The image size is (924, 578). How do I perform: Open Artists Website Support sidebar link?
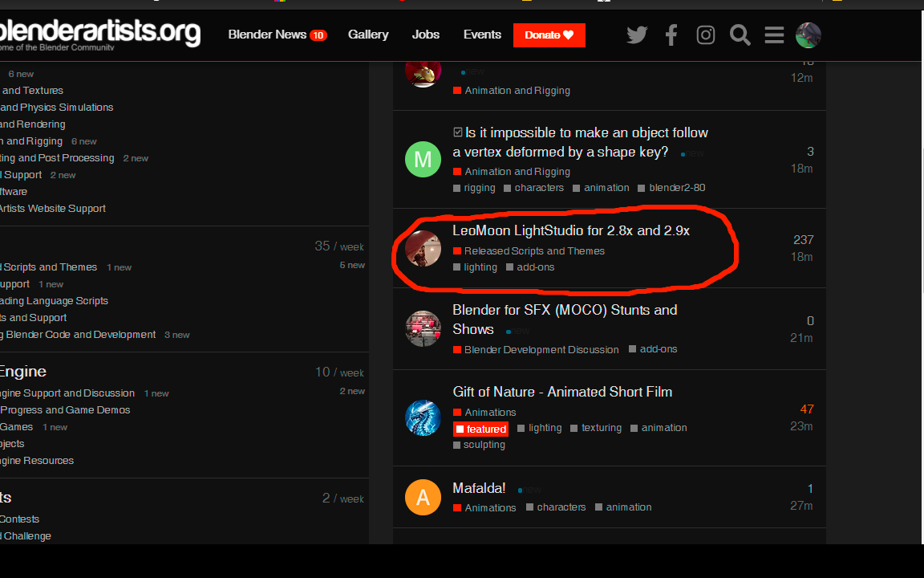click(53, 209)
